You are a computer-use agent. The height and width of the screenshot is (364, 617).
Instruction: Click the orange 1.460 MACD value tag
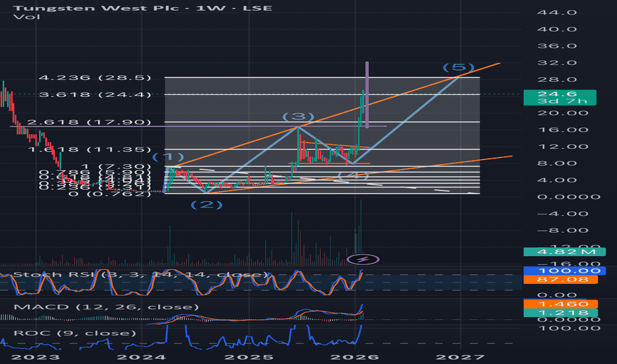point(561,304)
